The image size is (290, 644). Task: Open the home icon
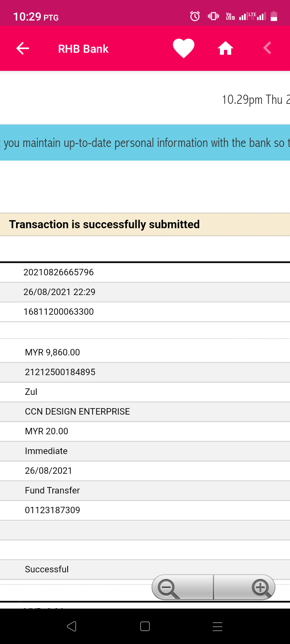(226, 49)
